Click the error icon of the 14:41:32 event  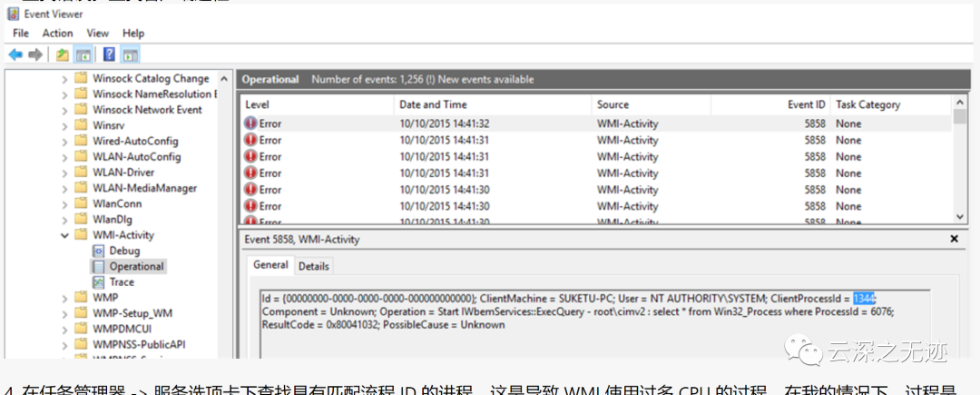tap(250, 123)
